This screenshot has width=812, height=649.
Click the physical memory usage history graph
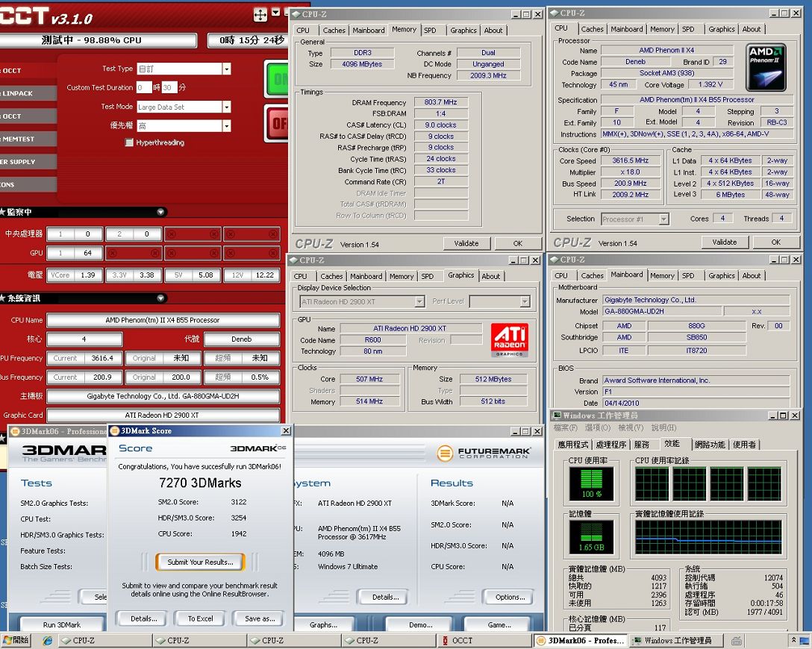click(x=708, y=537)
